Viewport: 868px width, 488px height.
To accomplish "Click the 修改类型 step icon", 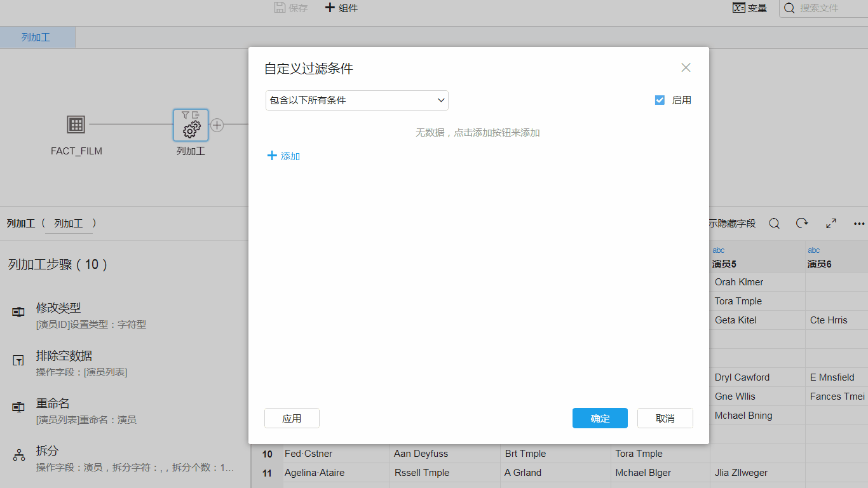I will pyautogui.click(x=18, y=312).
